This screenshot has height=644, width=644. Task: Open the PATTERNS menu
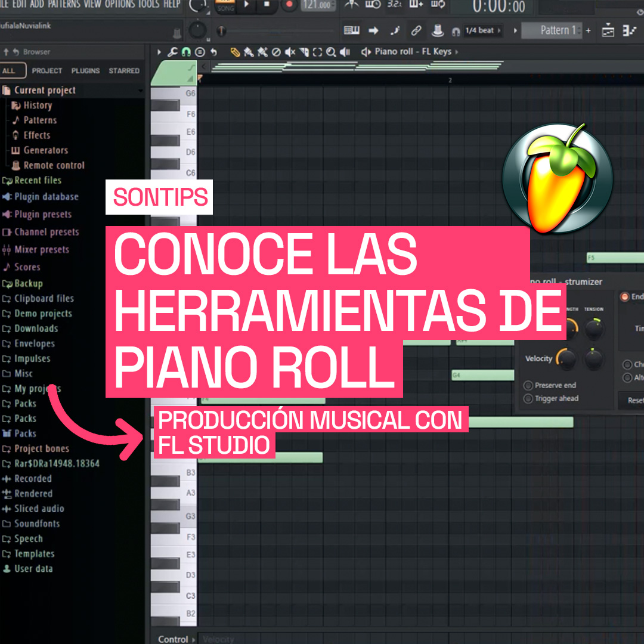pyautogui.click(x=64, y=4)
